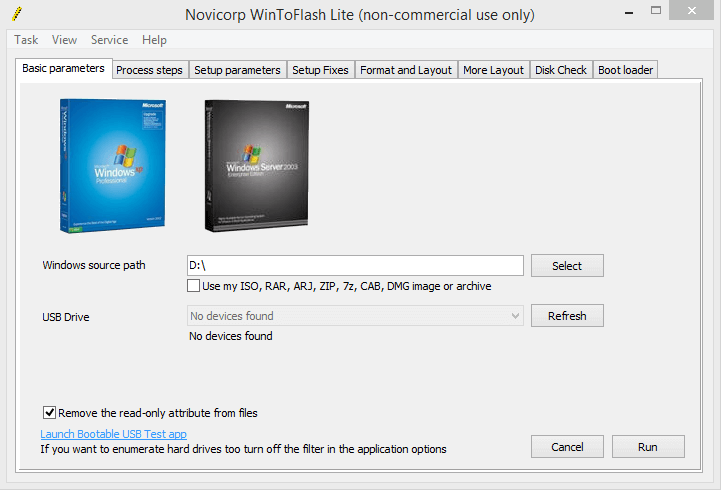The width and height of the screenshot is (721, 490).
Task: Click the WinToFlash pencil app icon
Action: coord(17,14)
